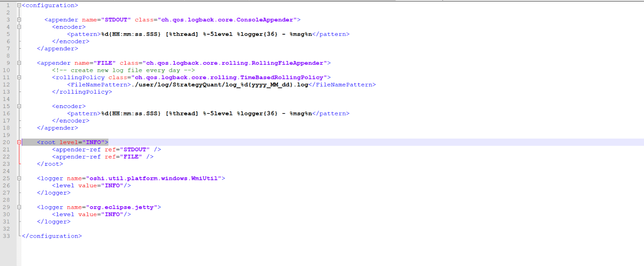Click the oshi.util.platform.windows.WmiUtil logger name
Image resolution: width=644 pixels, height=266 pixels.
[154, 179]
